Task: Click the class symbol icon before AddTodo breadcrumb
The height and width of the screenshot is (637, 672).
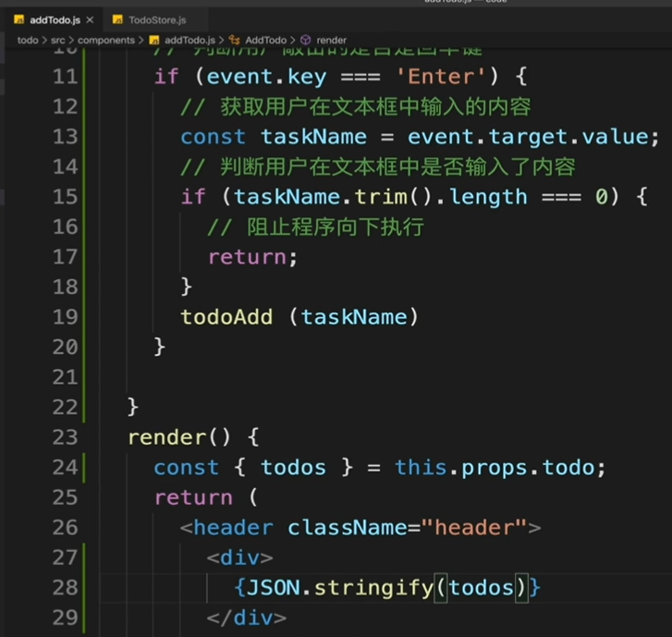Action: [x=234, y=41]
